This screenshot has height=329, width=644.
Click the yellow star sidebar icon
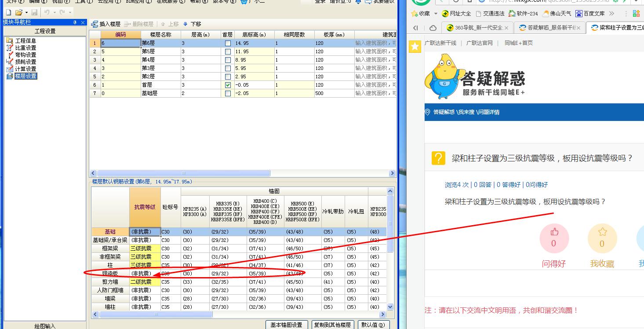[x=415, y=46]
